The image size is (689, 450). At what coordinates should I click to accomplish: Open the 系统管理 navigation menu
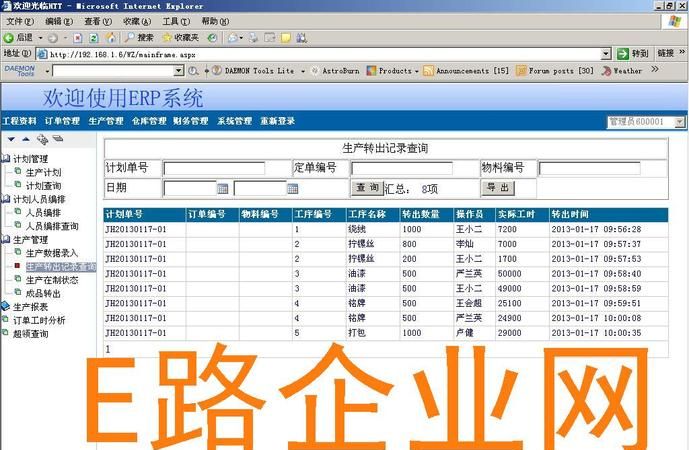click(234, 121)
